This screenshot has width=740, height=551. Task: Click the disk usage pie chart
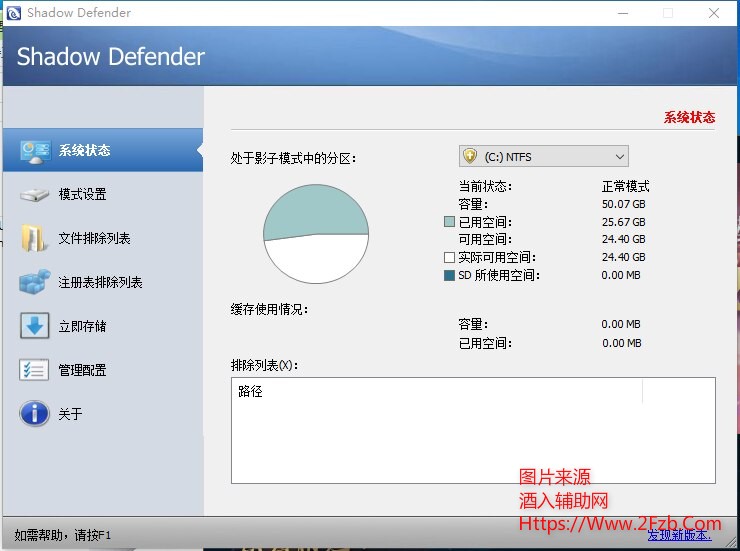pyautogui.click(x=316, y=234)
